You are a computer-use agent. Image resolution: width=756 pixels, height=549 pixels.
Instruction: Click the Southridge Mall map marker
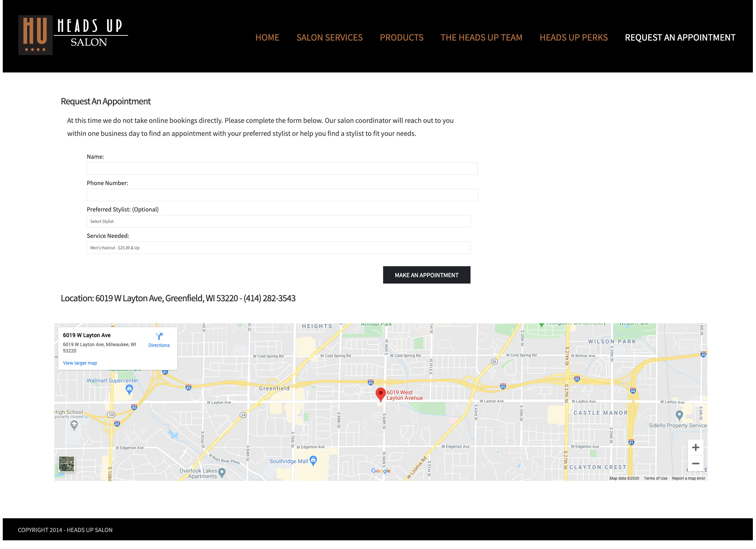coord(313,460)
